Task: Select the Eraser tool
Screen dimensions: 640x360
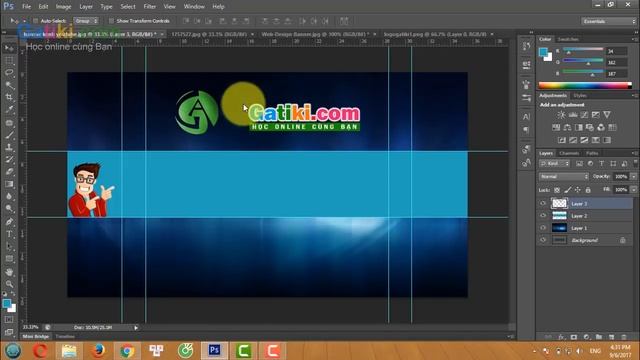Action: pos(9,172)
